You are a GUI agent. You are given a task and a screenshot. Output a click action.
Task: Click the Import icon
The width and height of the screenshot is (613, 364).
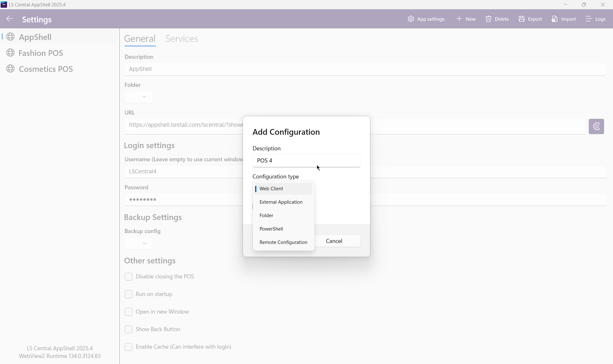click(x=555, y=19)
